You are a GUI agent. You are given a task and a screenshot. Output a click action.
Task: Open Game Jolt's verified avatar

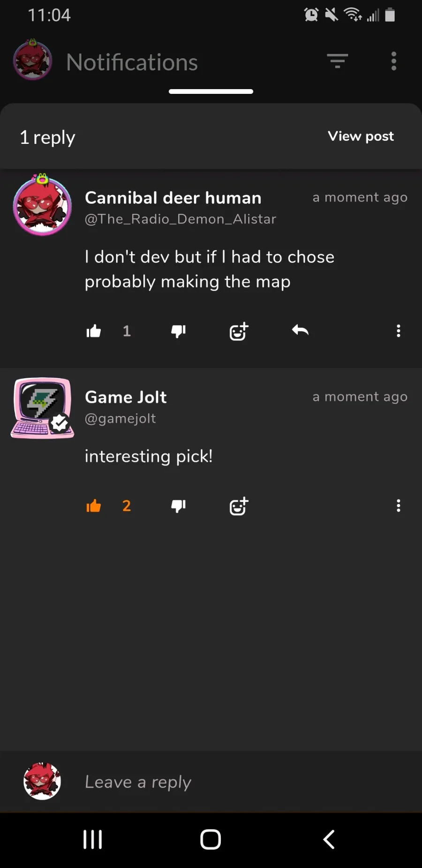(x=42, y=408)
